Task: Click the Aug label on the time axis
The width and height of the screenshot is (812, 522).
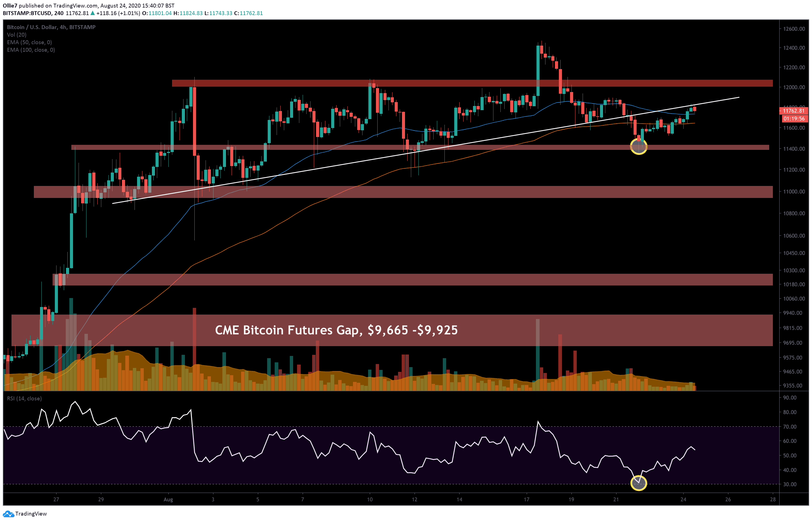Action: point(168,500)
